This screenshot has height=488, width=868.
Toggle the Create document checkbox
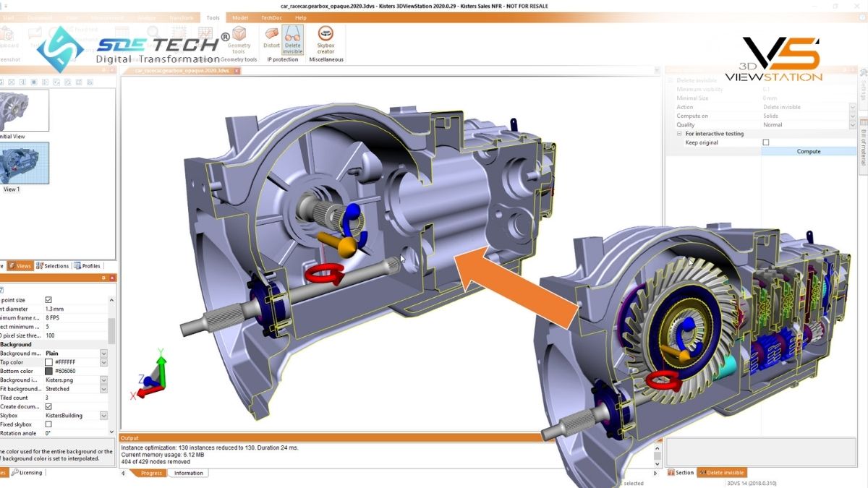coord(48,406)
